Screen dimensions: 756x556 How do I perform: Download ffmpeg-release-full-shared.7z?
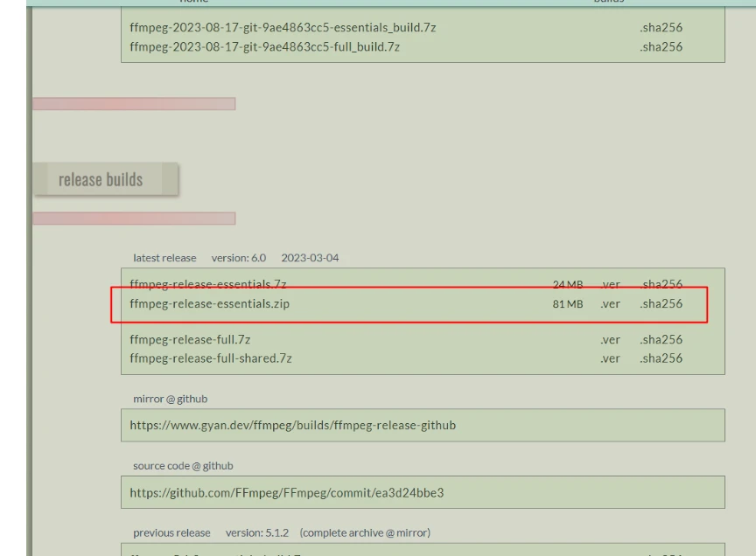(211, 358)
